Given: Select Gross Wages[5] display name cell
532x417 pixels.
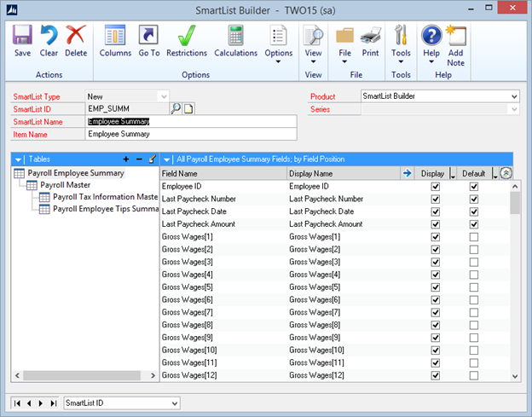Looking at the screenshot, I should (344, 287).
